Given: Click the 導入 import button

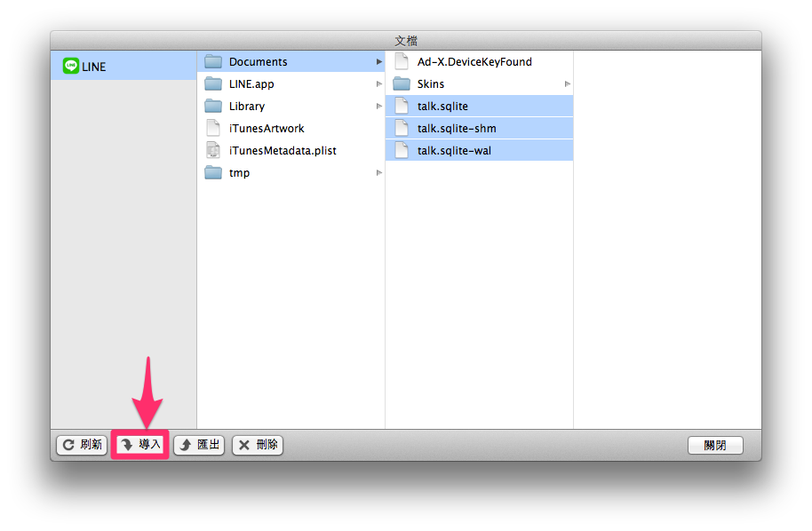Looking at the screenshot, I should tap(140, 445).
